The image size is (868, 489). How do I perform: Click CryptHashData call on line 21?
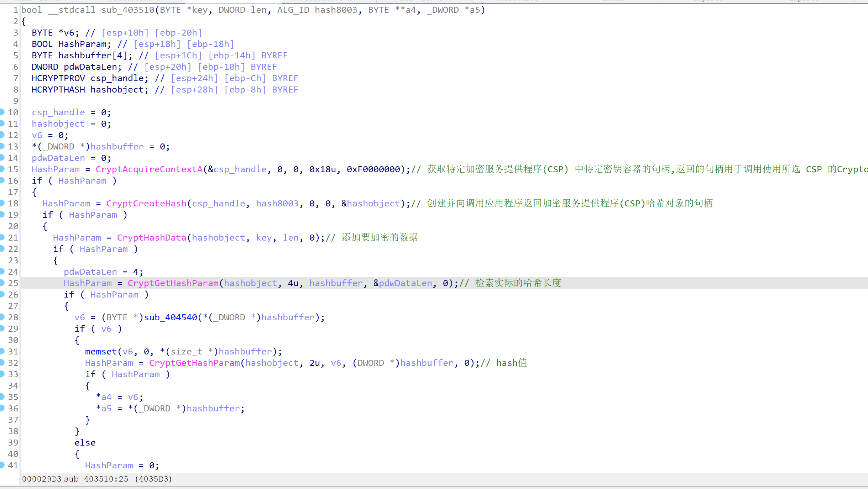[x=151, y=238]
